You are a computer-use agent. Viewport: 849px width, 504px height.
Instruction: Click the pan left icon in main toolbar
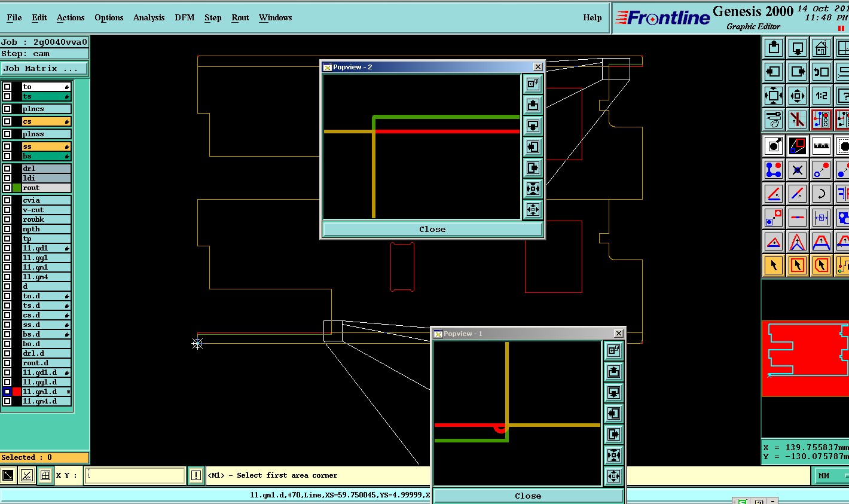click(x=774, y=72)
